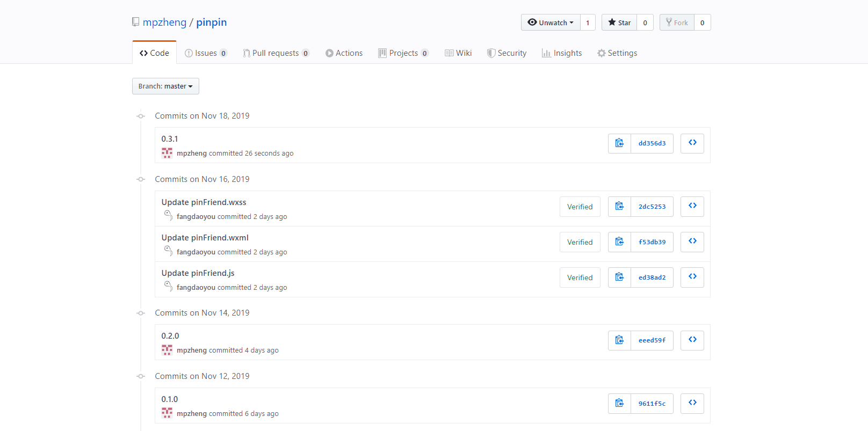This screenshot has height=431, width=868.
Task: Browse repository at commit eeed59f
Action: tap(692, 340)
